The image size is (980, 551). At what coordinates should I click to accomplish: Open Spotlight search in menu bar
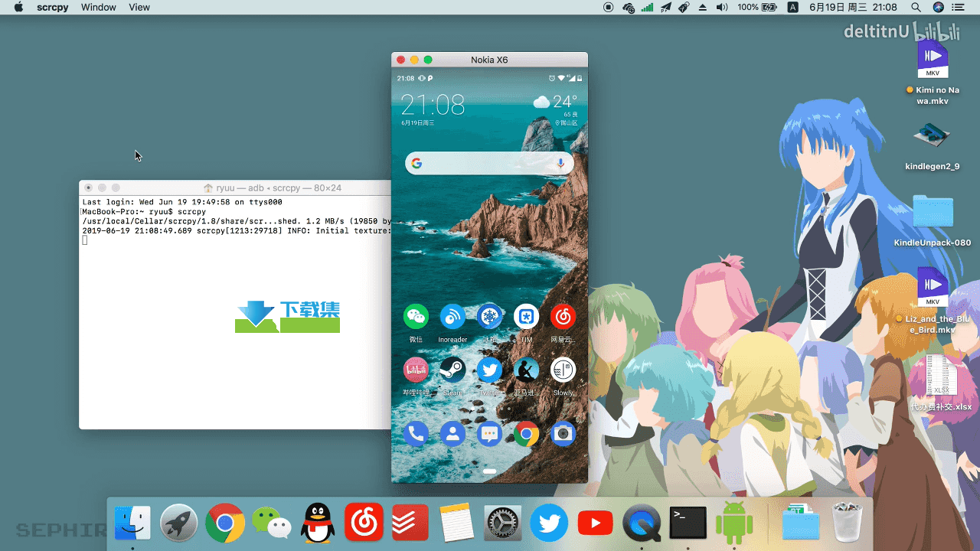coord(916,7)
